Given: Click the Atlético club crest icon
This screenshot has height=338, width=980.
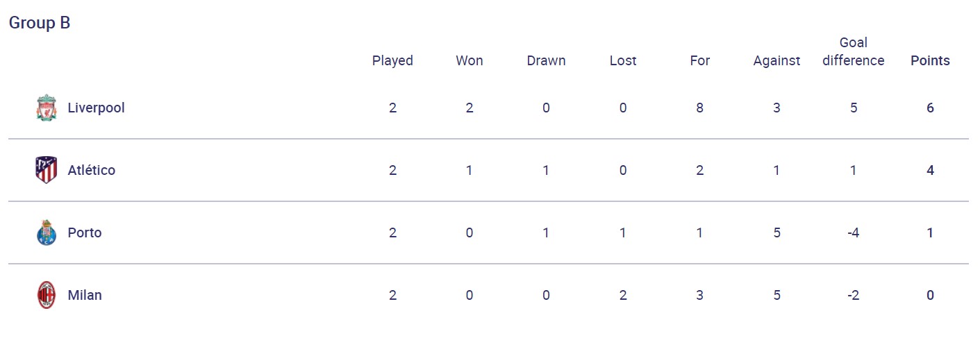Looking at the screenshot, I should click(46, 171).
